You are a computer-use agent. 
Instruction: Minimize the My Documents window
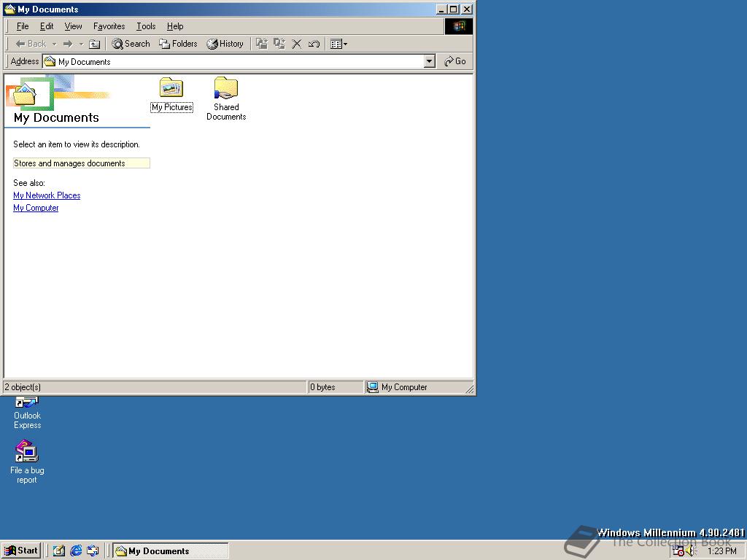pyautogui.click(x=441, y=9)
